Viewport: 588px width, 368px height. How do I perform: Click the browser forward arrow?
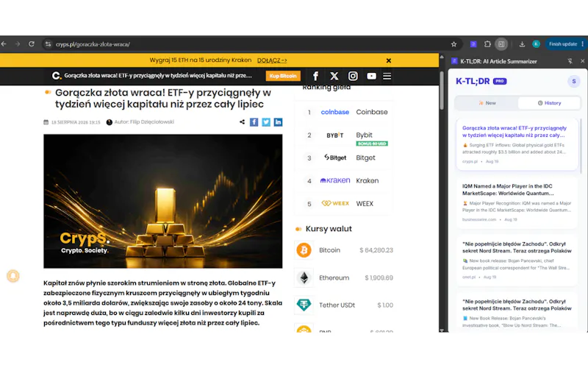point(18,44)
